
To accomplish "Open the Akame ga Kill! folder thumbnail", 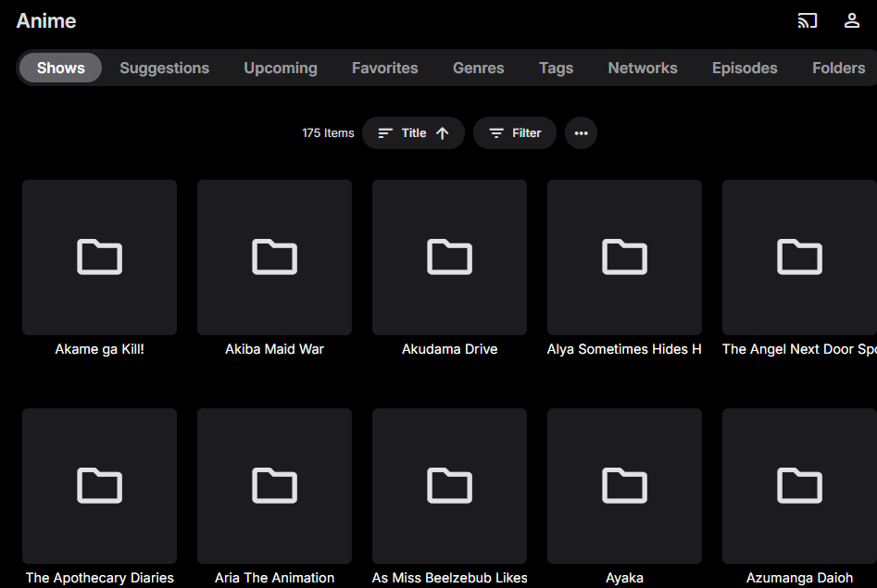I will (99, 257).
